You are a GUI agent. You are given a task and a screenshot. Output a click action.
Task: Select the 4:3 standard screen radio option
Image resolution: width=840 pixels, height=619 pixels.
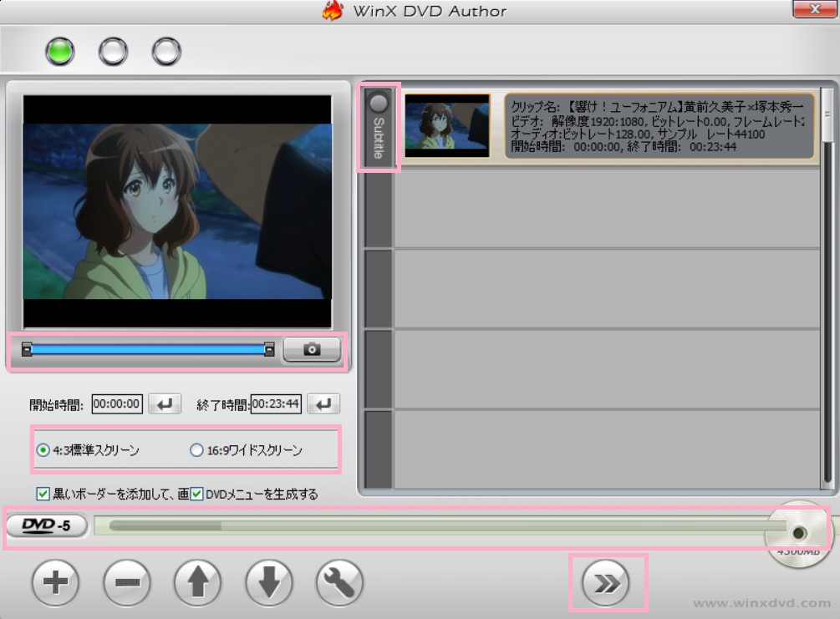pos(87,449)
